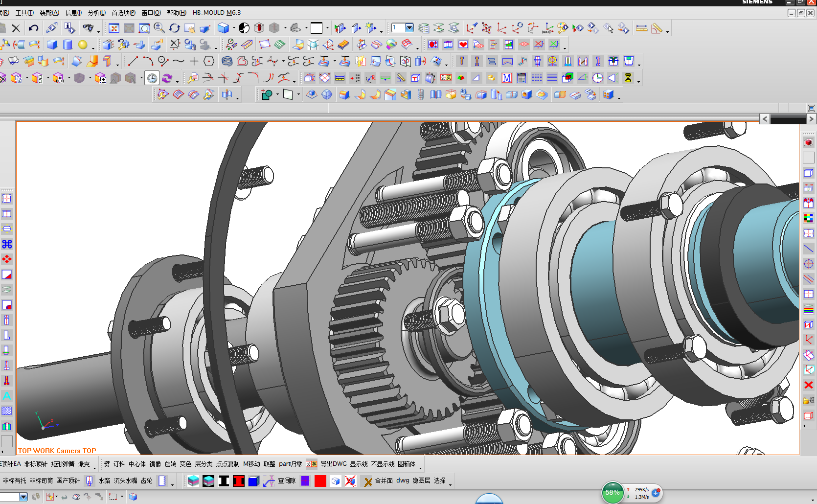Click the Fit view icon
Screen dimensions: 817x504
point(114,28)
